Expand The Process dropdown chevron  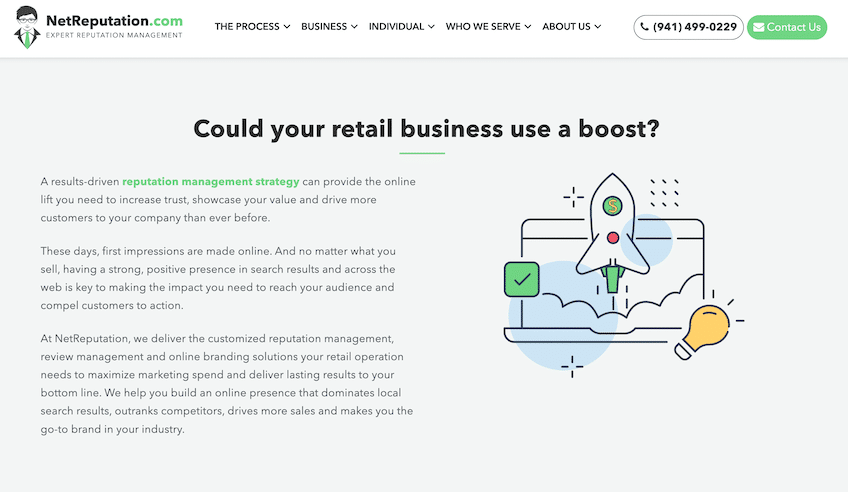pos(287,26)
